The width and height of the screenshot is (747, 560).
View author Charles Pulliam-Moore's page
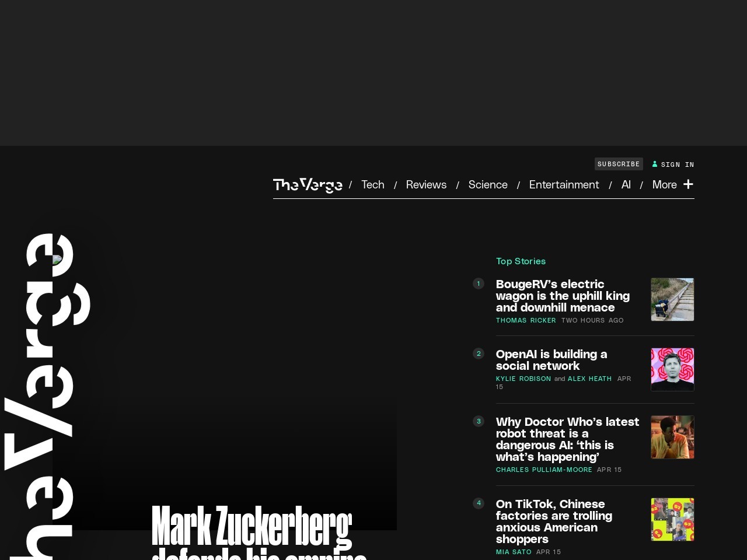pyautogui.click(x=544, y=470)
